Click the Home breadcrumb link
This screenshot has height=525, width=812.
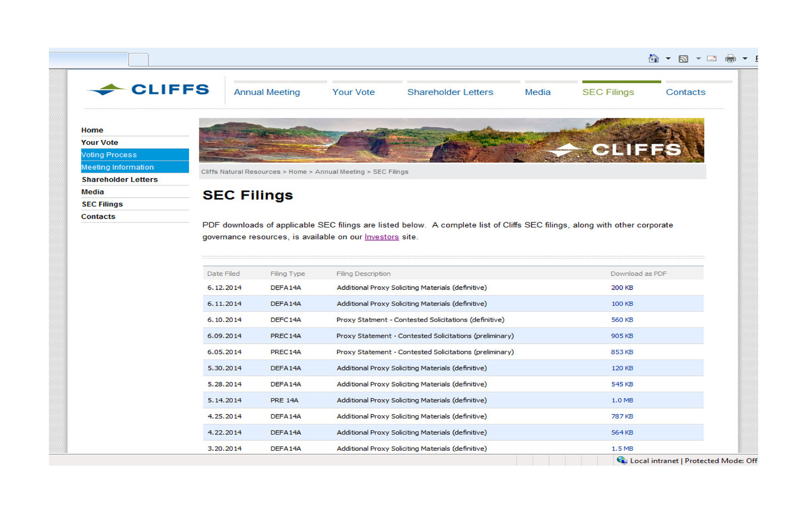298,172
